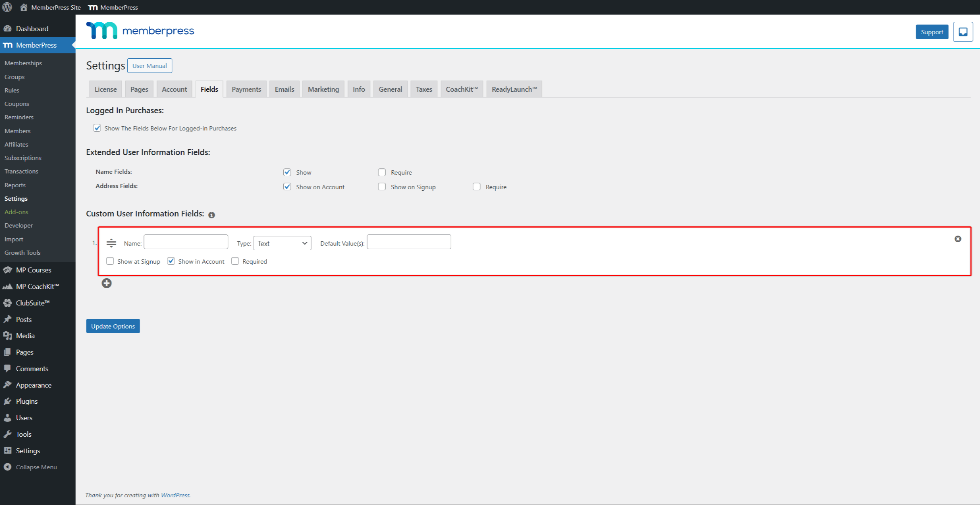This screenshot has height=505, width=980.
Task: Remove custom field row with X icon
Action: pos(957,239)
